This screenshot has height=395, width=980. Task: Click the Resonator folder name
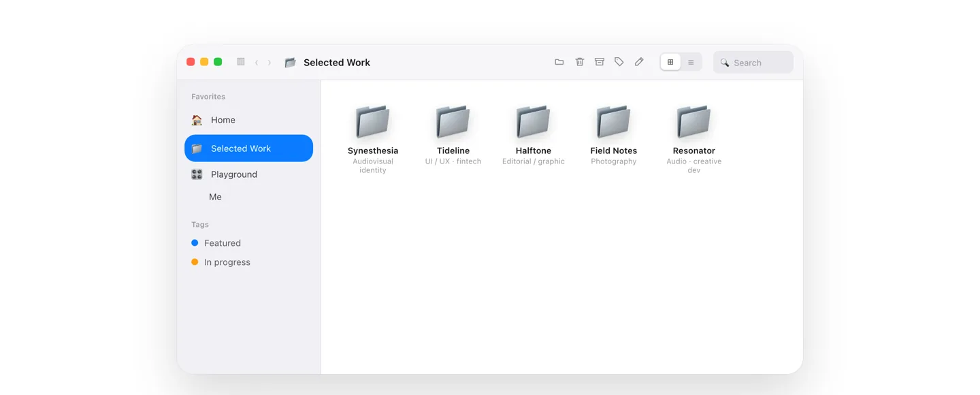pos(694,151)
